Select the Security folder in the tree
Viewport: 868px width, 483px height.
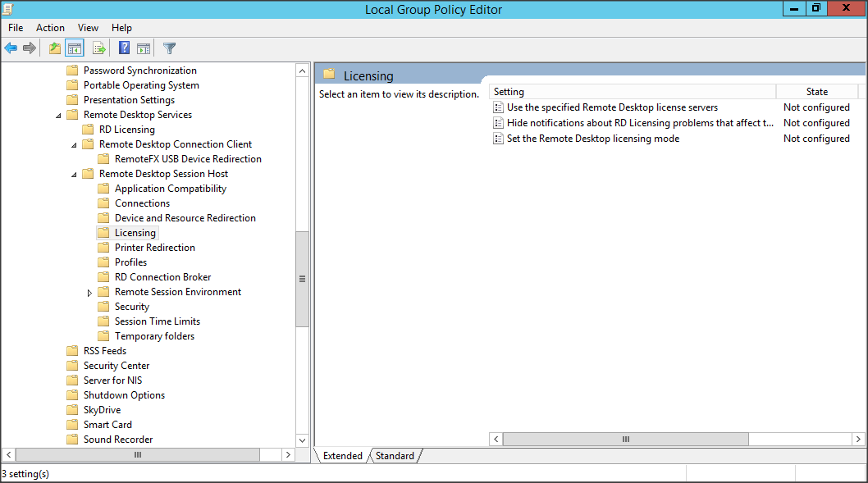[x=131, y=307]
